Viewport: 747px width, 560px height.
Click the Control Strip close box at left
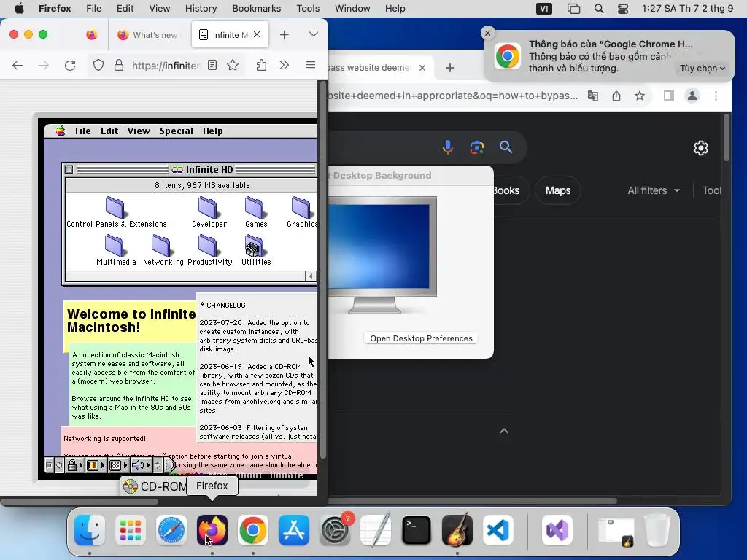pyautogui.click(x=49, y=465)
